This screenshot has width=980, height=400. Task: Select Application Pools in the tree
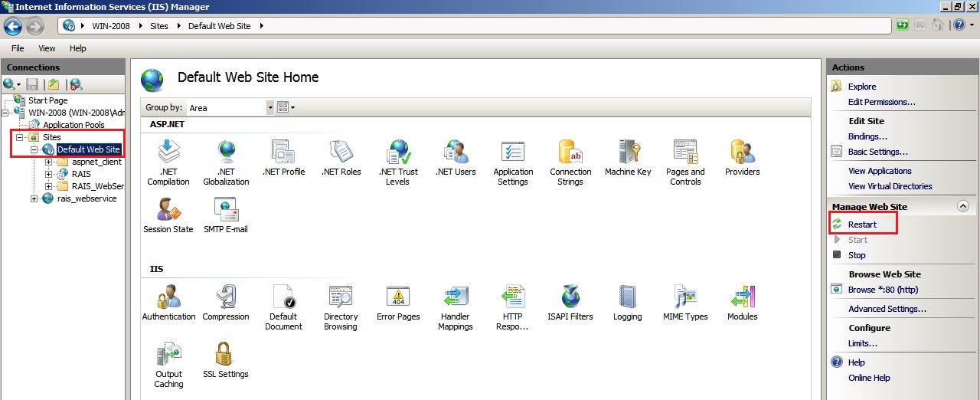click(73, 125)
